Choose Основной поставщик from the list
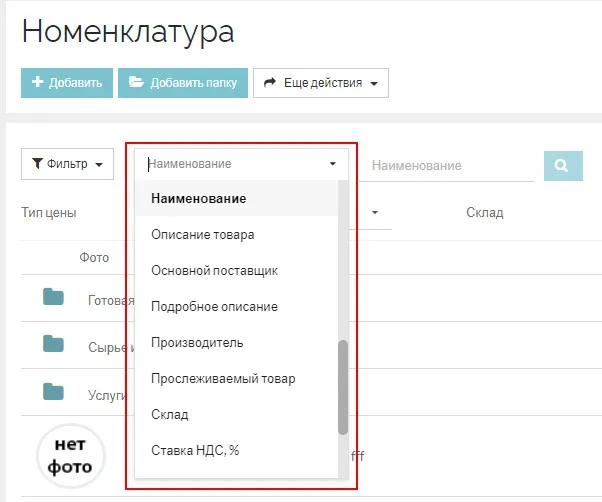 214,271
